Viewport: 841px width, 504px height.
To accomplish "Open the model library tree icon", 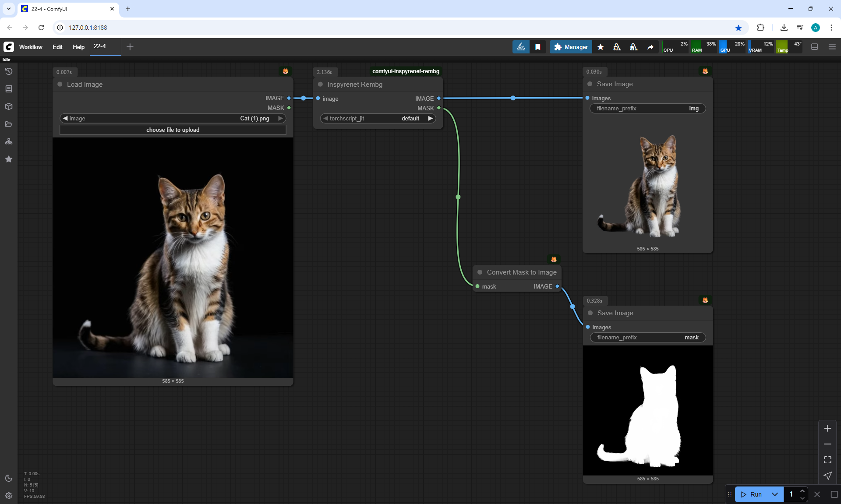I will click(x=9, y=141).
